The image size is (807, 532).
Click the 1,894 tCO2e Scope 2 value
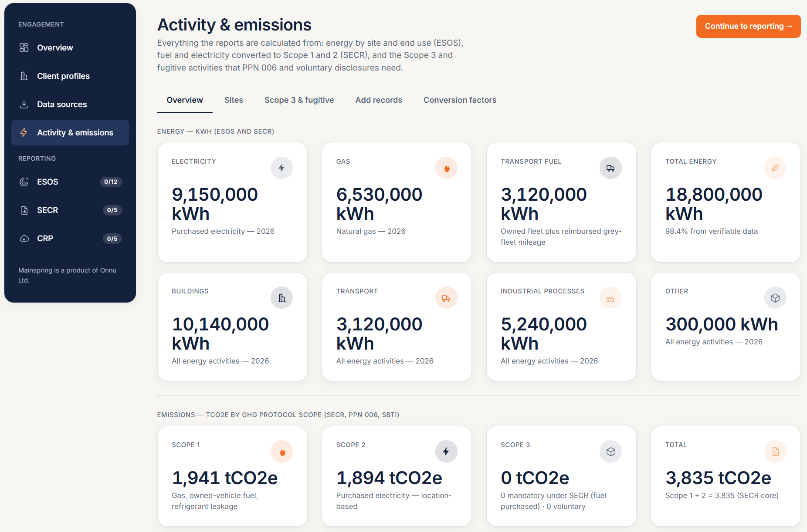389,478
